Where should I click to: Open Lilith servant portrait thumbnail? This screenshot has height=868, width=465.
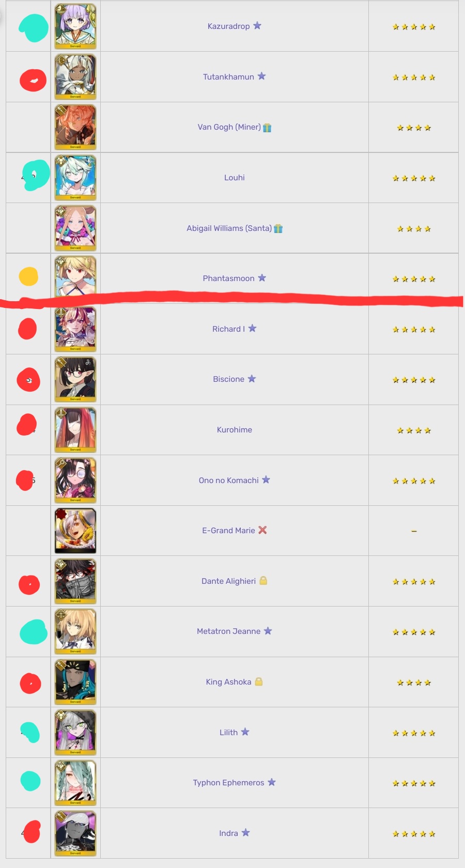(x=75, y=733)
